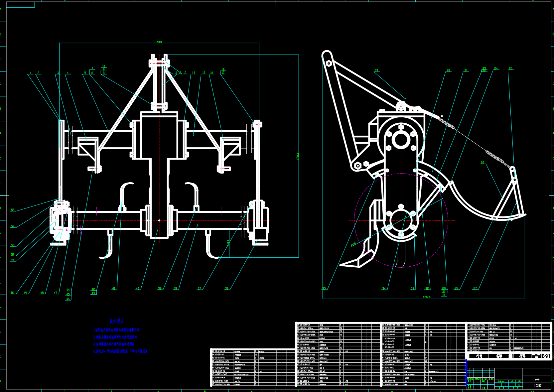The width and height of the screenshot is (554, 392).
Task: Click the 1717.0 dimension text under side view
Action: click(427, 297)
